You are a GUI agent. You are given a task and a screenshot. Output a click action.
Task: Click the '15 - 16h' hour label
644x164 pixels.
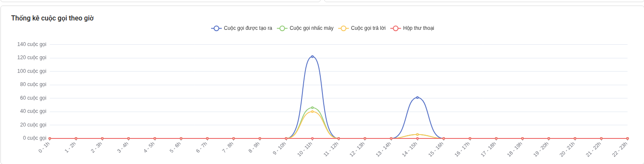(437, 149)
